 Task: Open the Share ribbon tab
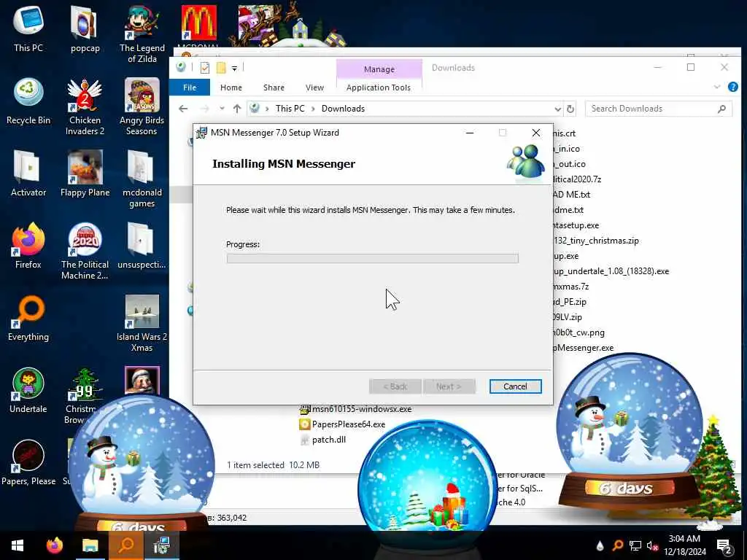[x=274, y=87]
